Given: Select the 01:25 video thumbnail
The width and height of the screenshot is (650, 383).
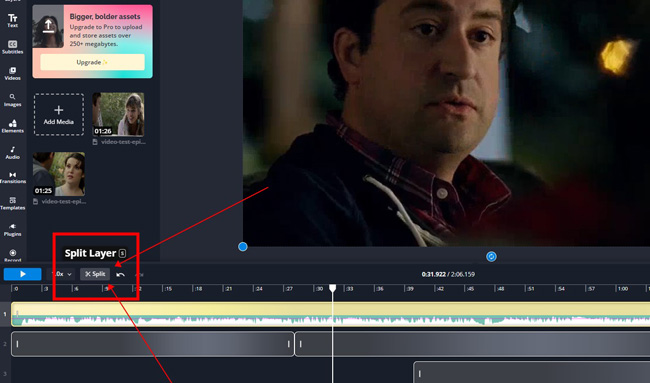Looking at the screenshot, I should point(59,174).
